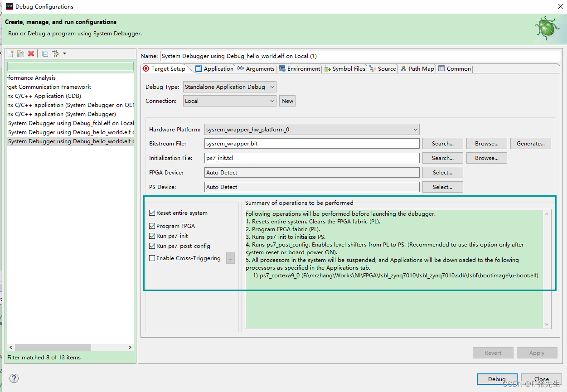
Task: Search for an Initialization File
Action: pyautogui.click(x=443, y=158)
